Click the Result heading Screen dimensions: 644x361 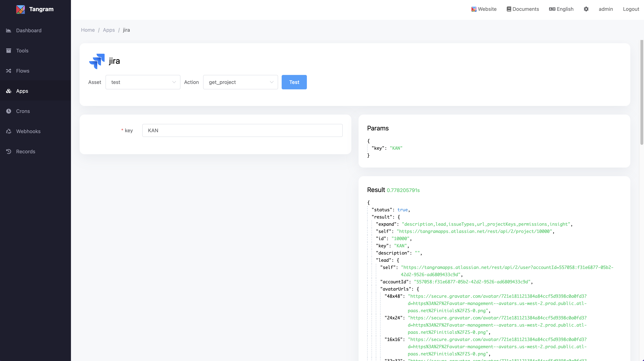376,190
